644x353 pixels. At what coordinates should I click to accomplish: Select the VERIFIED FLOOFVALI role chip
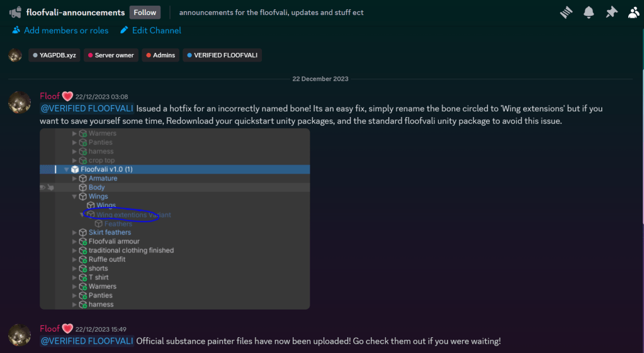tap(222, 55)
